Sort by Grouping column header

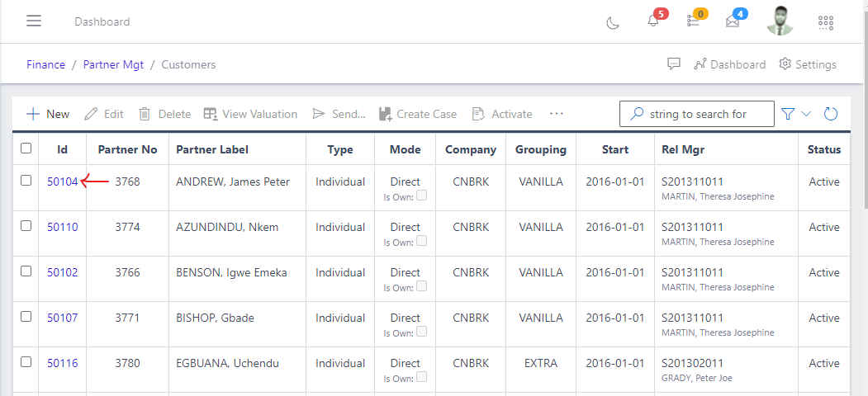tap(541, 149)
